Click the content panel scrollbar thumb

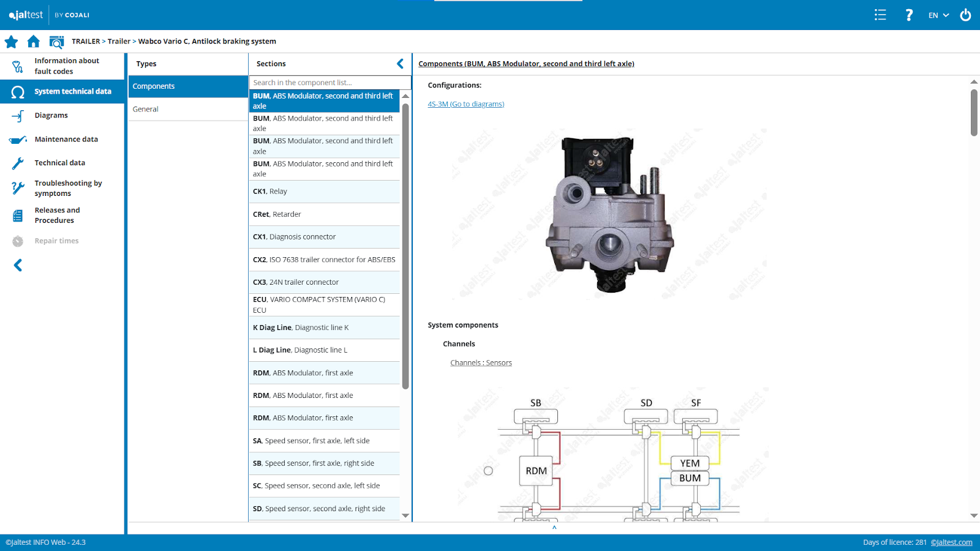pyautogui.click(x=974, y=113)
